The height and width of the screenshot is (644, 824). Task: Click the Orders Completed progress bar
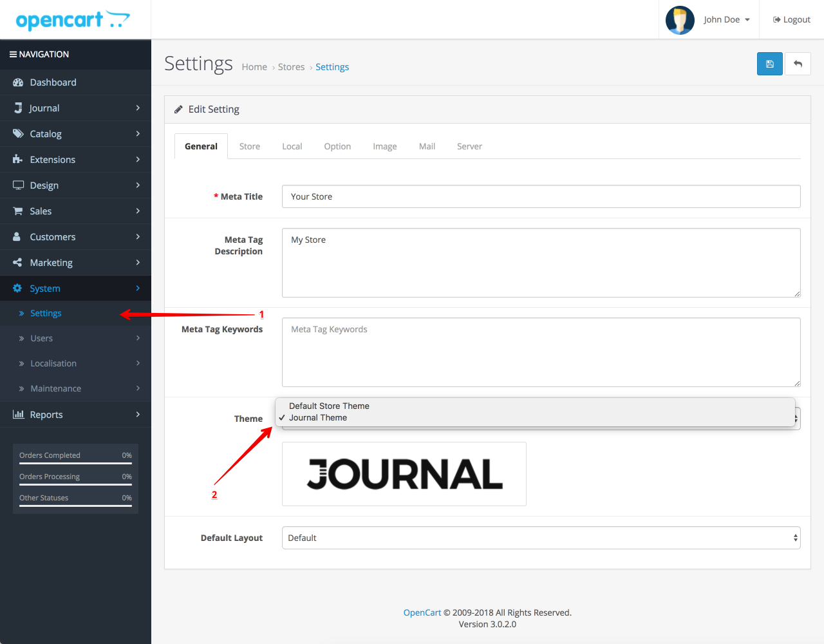coord(75,462)
